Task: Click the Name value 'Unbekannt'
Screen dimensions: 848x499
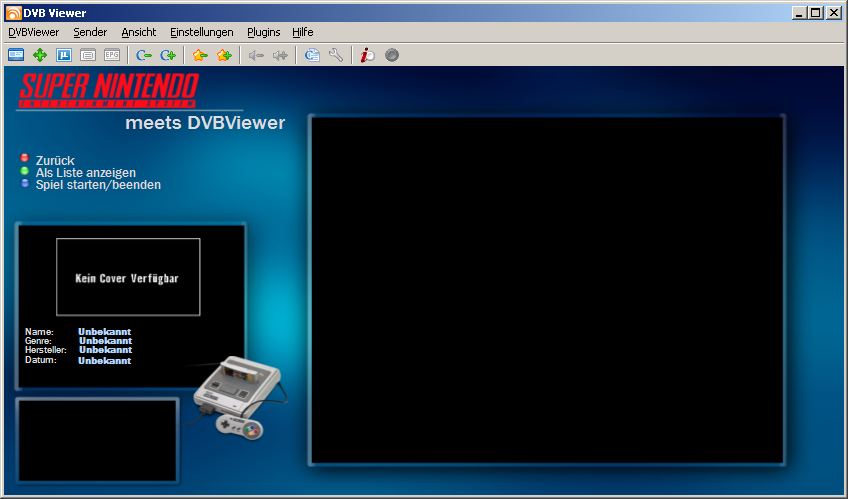Action: click(105, 332)
